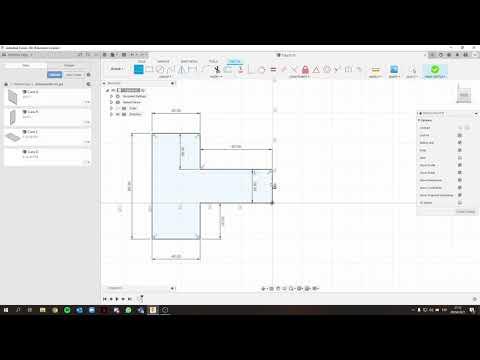Screen dimensions: 480x360
Task: Jump to timeline beginning button
Action: (105, 299)
